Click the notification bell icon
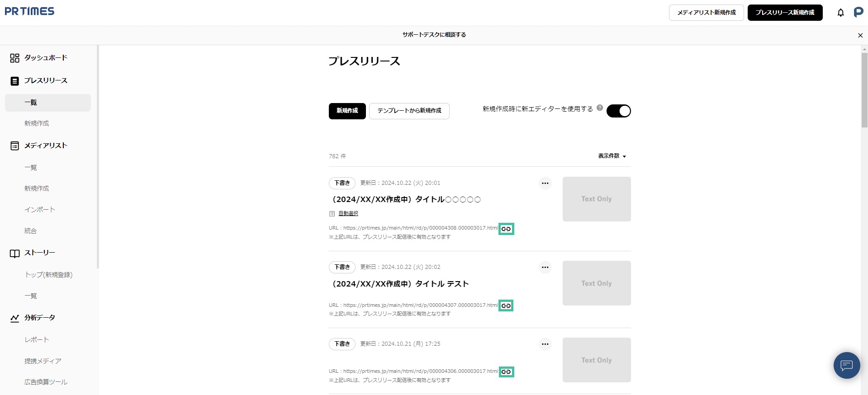868x395 pixels. point(840,13)
